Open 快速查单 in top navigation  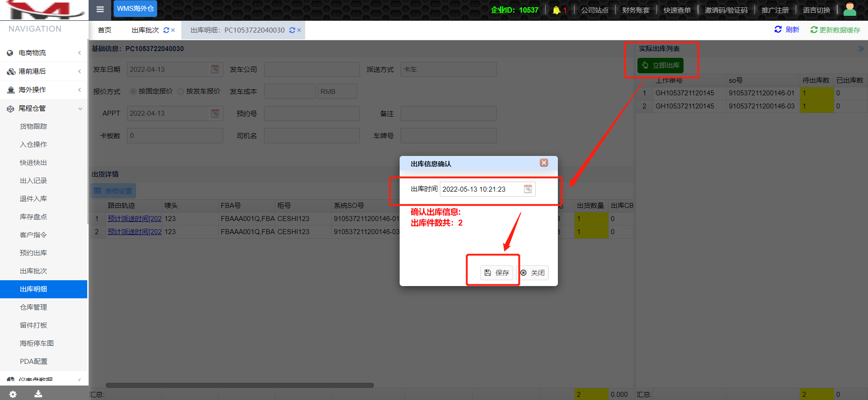677,10
